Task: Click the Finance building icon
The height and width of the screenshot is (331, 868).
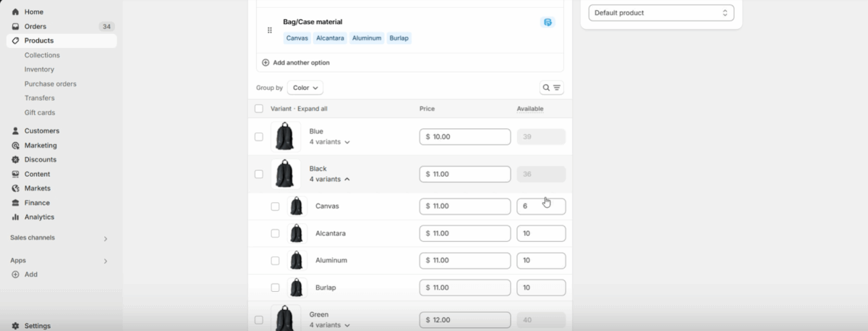Action: pos(16,203)
